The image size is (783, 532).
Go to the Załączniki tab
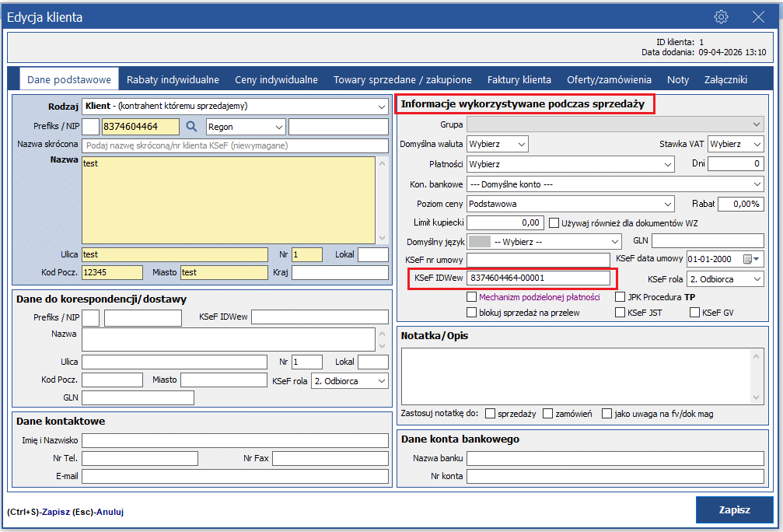click(x=725, y=79)
